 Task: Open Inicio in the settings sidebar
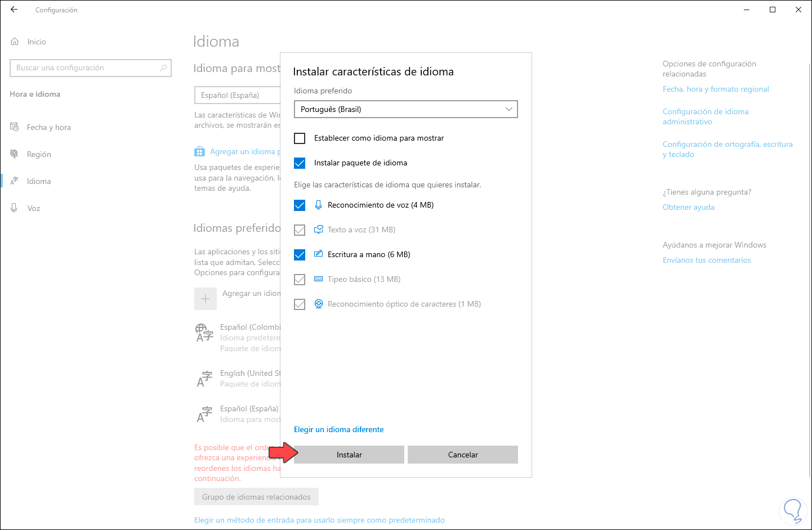point(37,42)
